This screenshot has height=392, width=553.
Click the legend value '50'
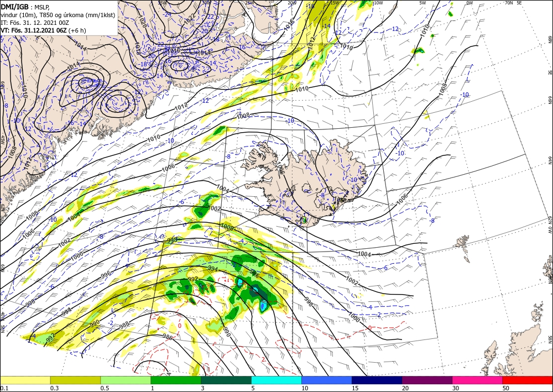[506, 388]
